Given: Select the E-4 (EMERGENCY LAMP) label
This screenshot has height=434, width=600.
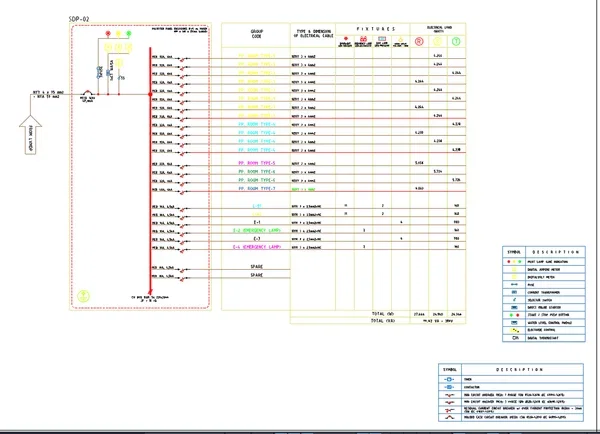Looking at the screenshot, I should (x=257, y=247).
